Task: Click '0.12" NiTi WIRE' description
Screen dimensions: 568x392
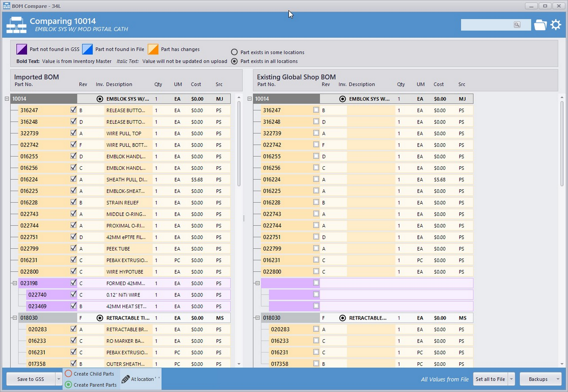Action: click(x=123, y=295)
